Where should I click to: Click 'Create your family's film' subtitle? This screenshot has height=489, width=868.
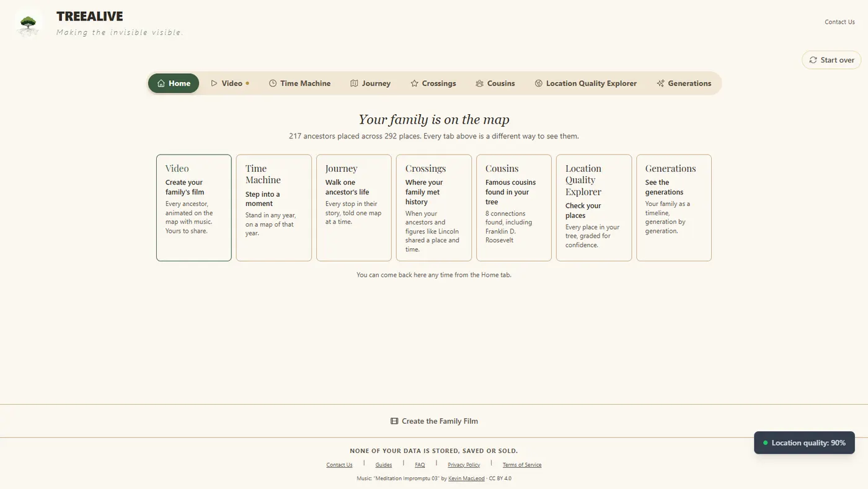(x=185, y=187)
